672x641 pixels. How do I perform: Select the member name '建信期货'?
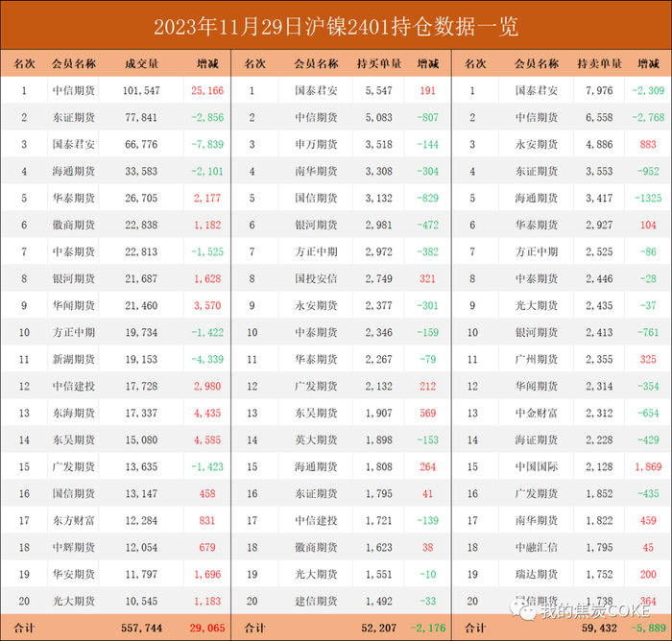[316, 602]
